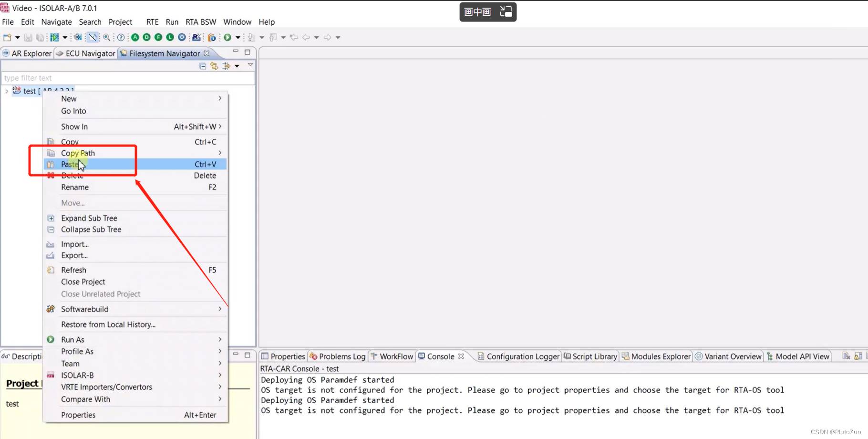Click the collapse all icon in Filesystem Navigator
868x439 pixels.
tap(203, 66)
